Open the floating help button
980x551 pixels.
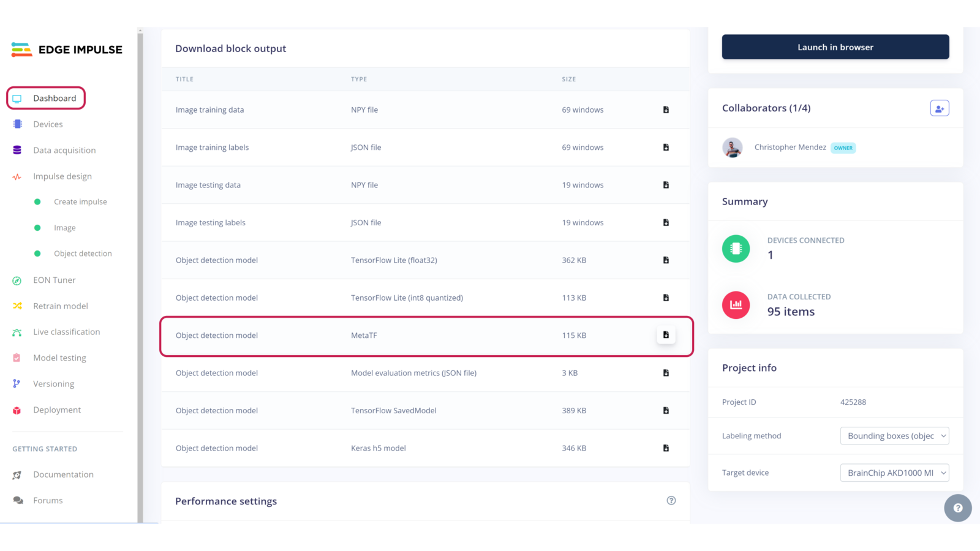[958, 508]
